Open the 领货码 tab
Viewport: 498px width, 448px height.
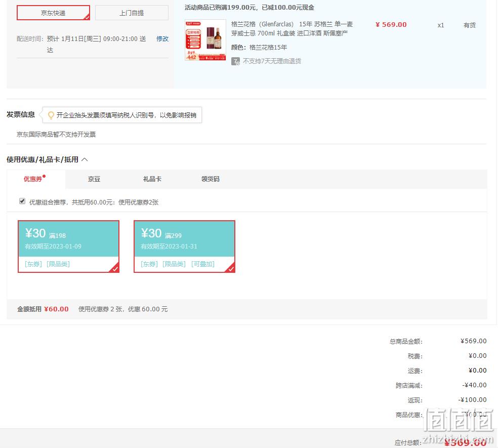[210, 179]
